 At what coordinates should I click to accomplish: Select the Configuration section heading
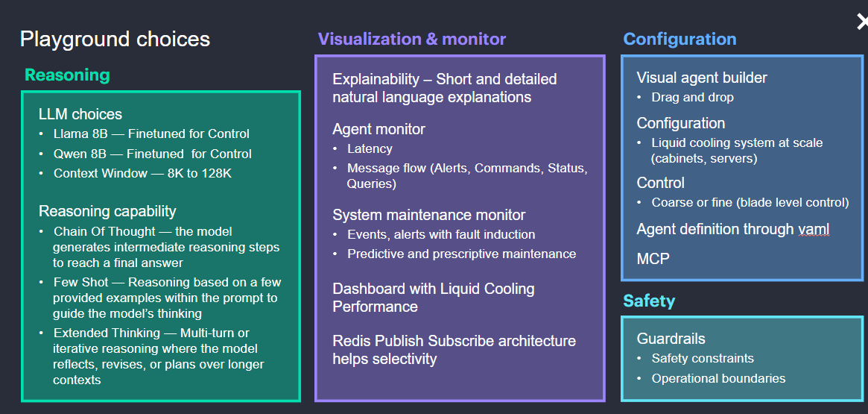[x=679, y=39]
